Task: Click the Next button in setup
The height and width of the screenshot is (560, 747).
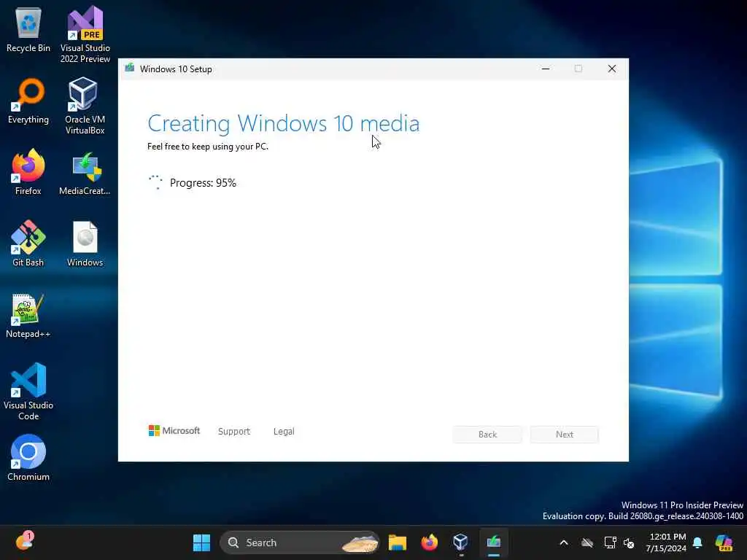Action: pos(565,435)
